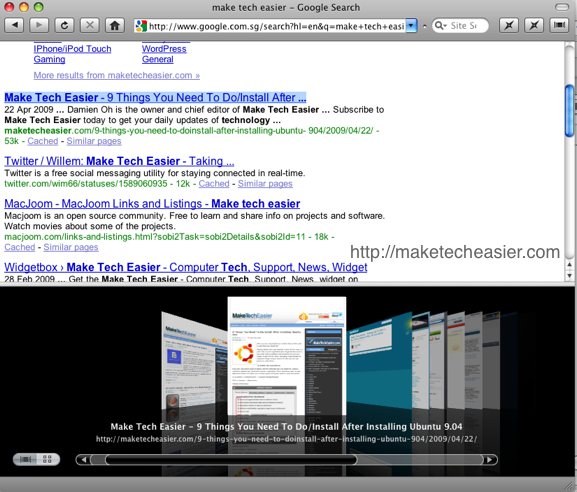Switch to grid view mode toggle
Viewport: 577px width, 492px height.
47,459
